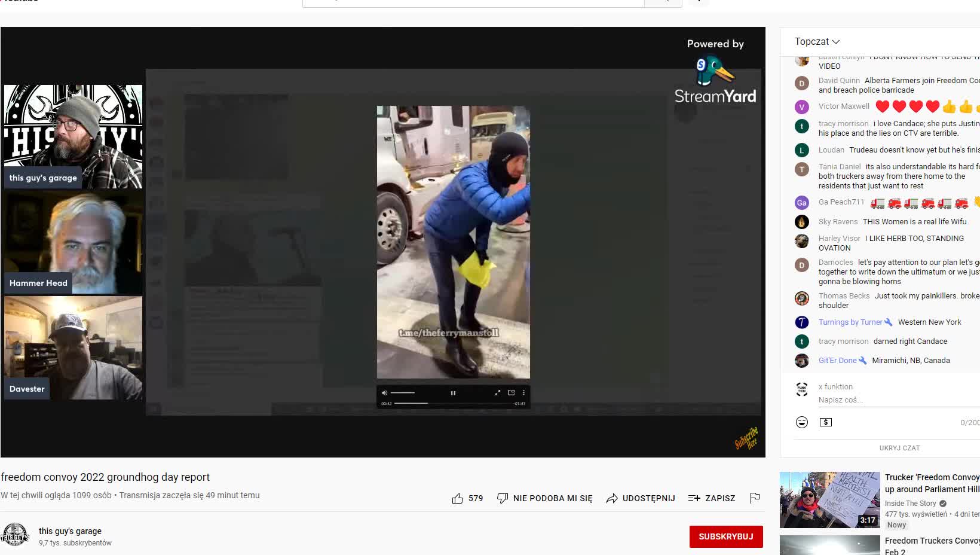Click the ZAPISZ save label

[720, 498]
